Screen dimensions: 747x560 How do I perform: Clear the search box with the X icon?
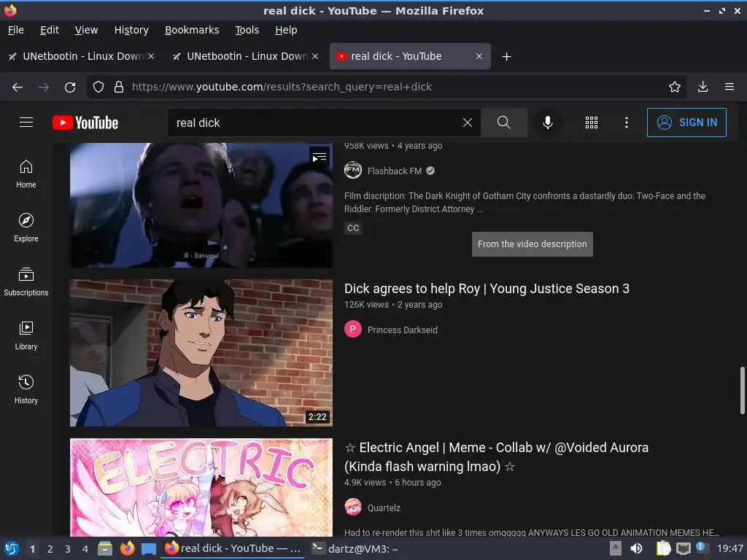pyautogui.click(x=468, y=122)
